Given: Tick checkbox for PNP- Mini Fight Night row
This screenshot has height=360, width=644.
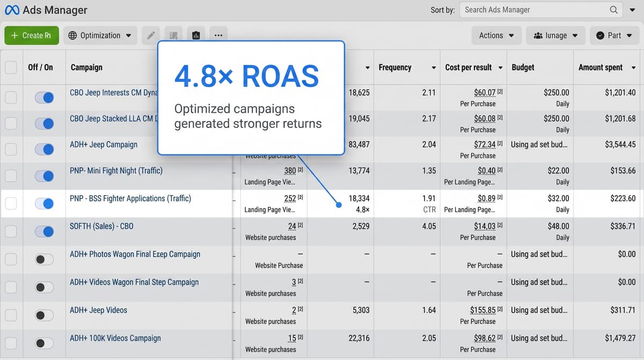Looking at the screenshot, I should pos(11,176).
